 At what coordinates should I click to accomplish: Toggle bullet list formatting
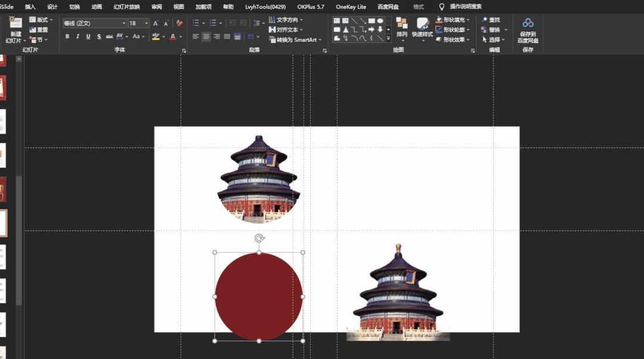(194, 21)
